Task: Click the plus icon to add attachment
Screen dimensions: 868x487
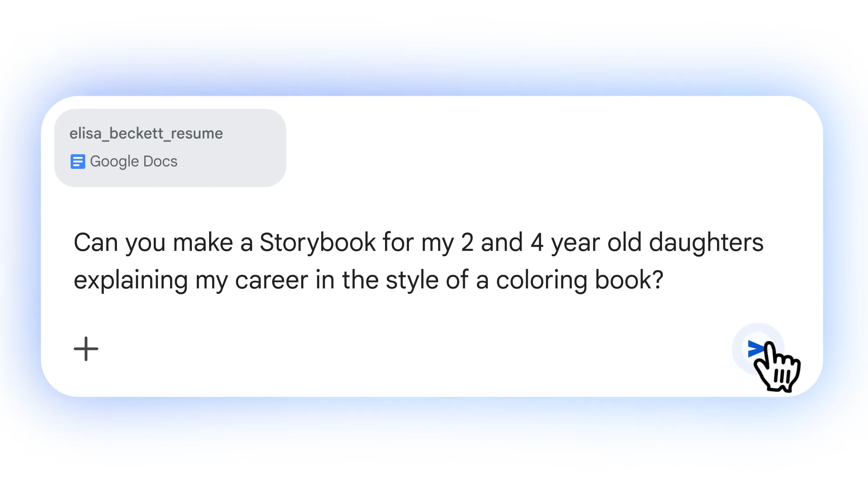Action: pyautogui.click(x=86, y=349)
